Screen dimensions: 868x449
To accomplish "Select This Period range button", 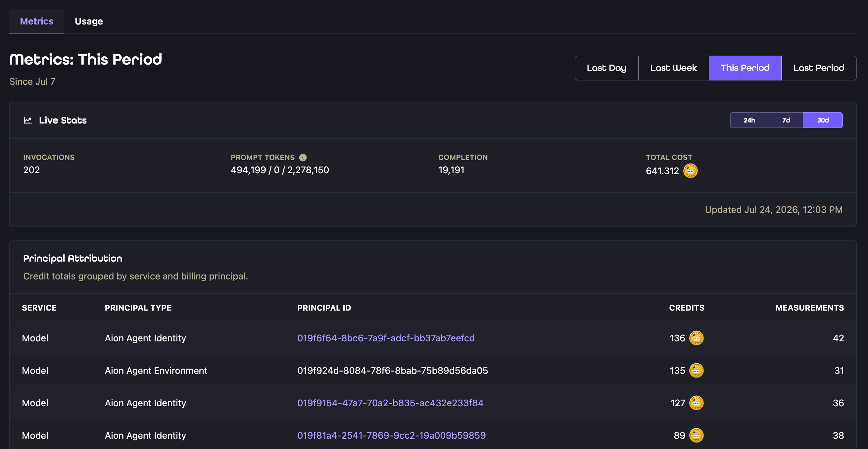I will click(745, 68).
